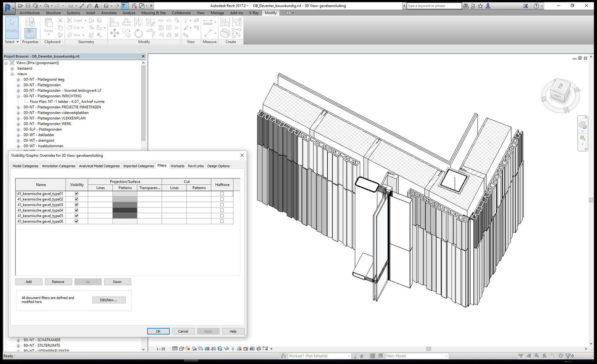597x364 pixels.
Task: Click the Visual Style icon in view control bar
Action: [x=181, y=348]
